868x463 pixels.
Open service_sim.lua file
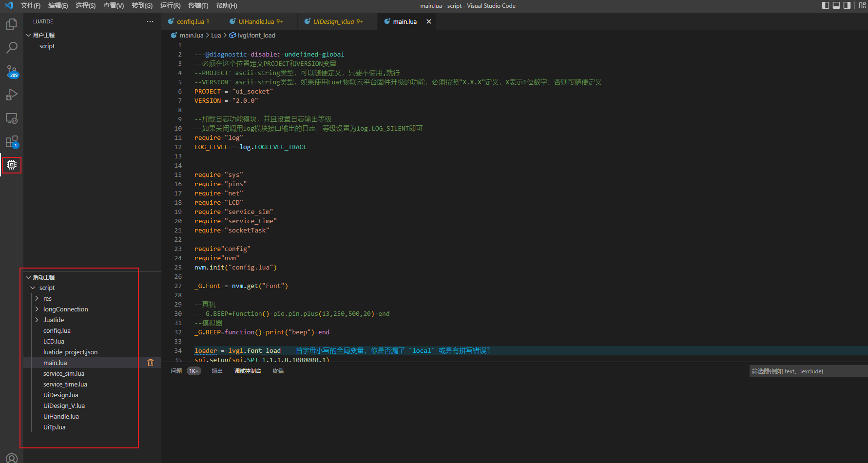pos(64,373)
